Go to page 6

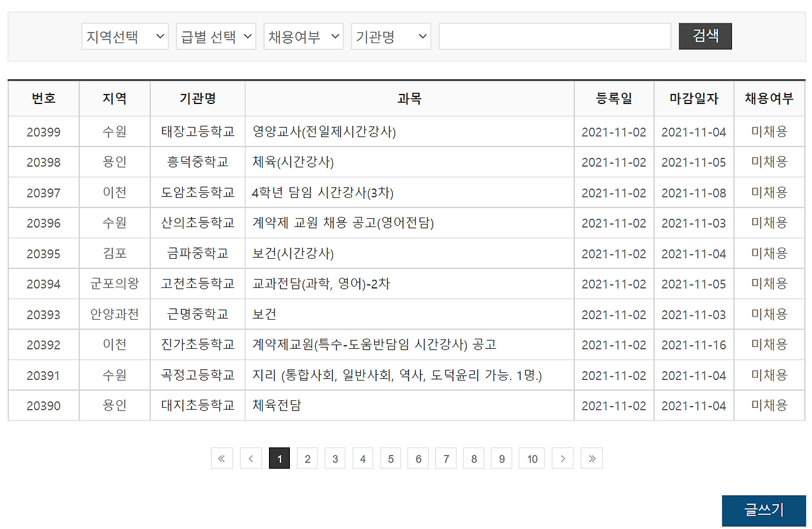click(418, 458)
